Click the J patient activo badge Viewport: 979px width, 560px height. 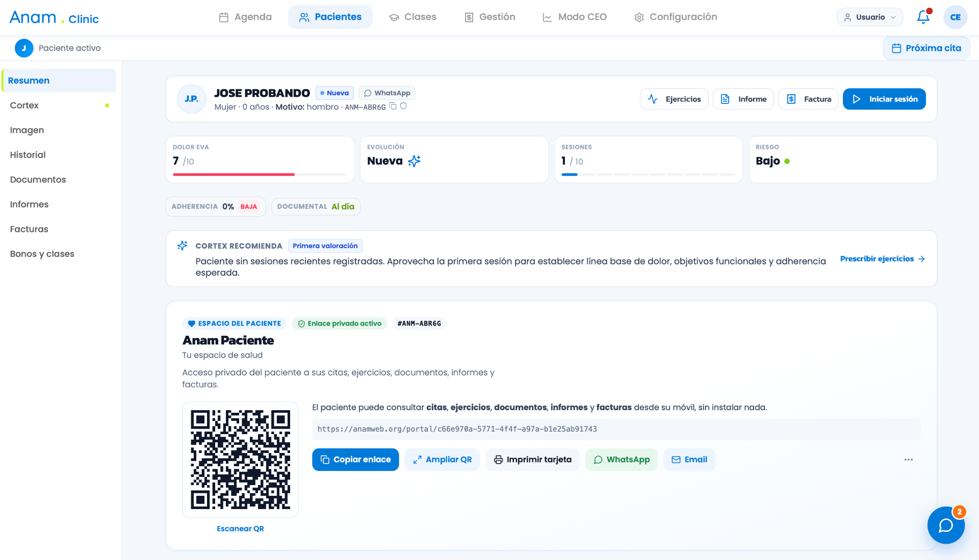(24, 48)
